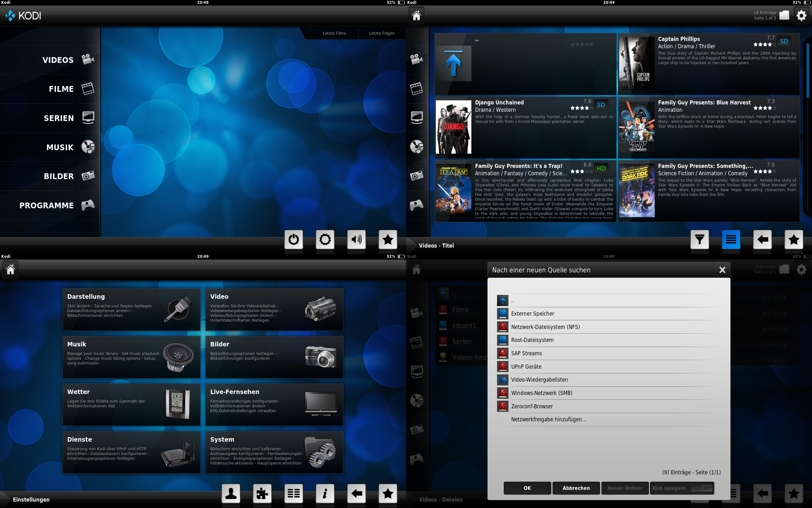Screen dimensions: 812x508
Task: Click home icon in Videos - Titel window
Action: (x=416, y=16)
